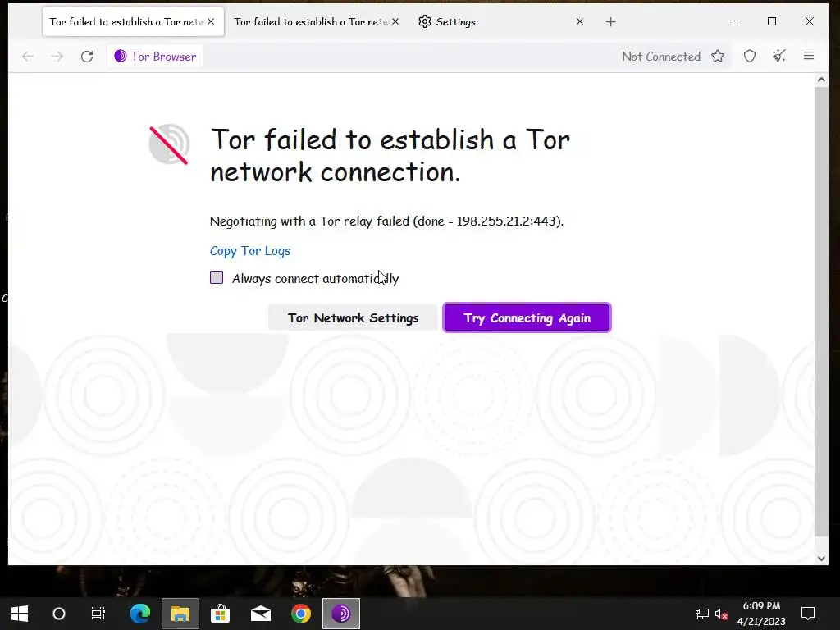Enable Always connect automatically checkbox

click(x=217, y=277)
